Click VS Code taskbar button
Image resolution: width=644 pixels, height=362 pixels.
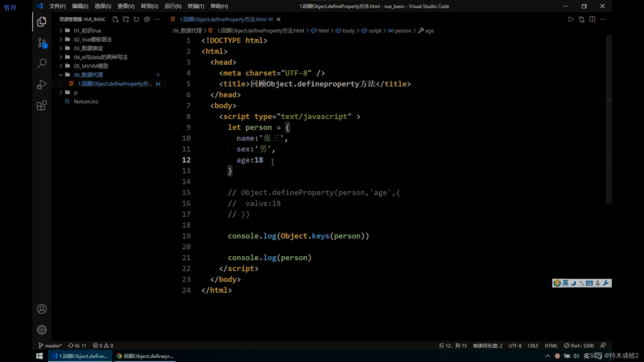[x=80, y=356]
